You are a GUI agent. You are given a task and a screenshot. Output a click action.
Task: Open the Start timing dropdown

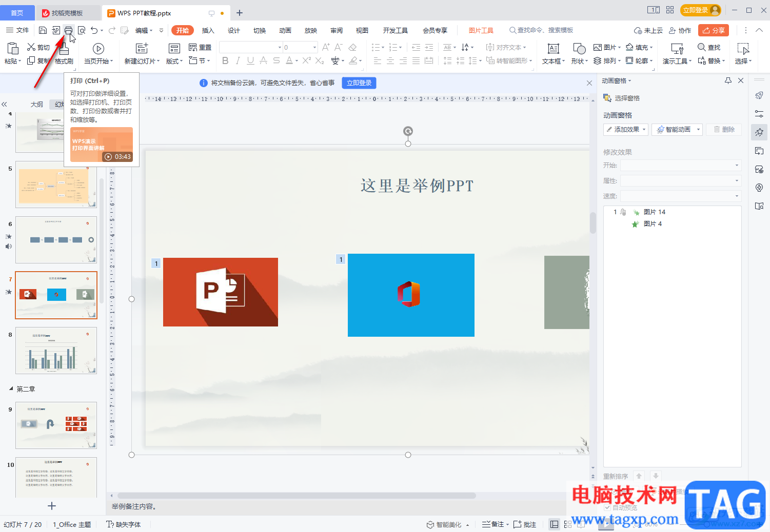point(680,165)
